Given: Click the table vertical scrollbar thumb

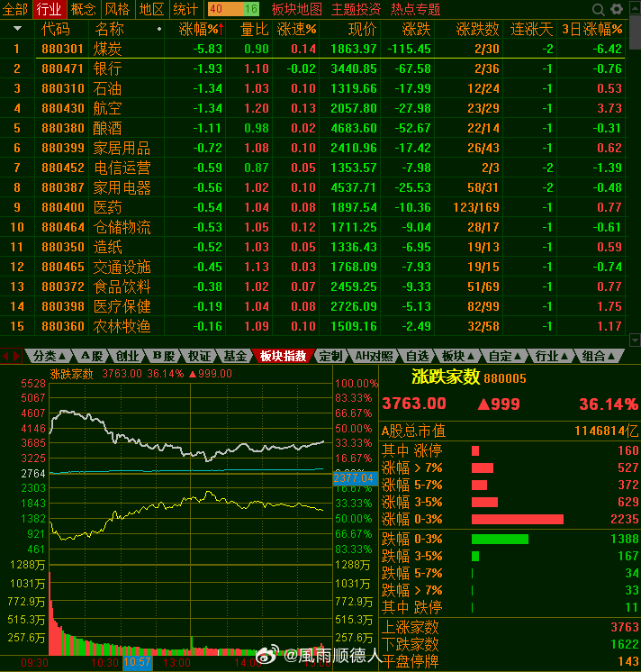Looking at the screenshot, I should 635,32.
